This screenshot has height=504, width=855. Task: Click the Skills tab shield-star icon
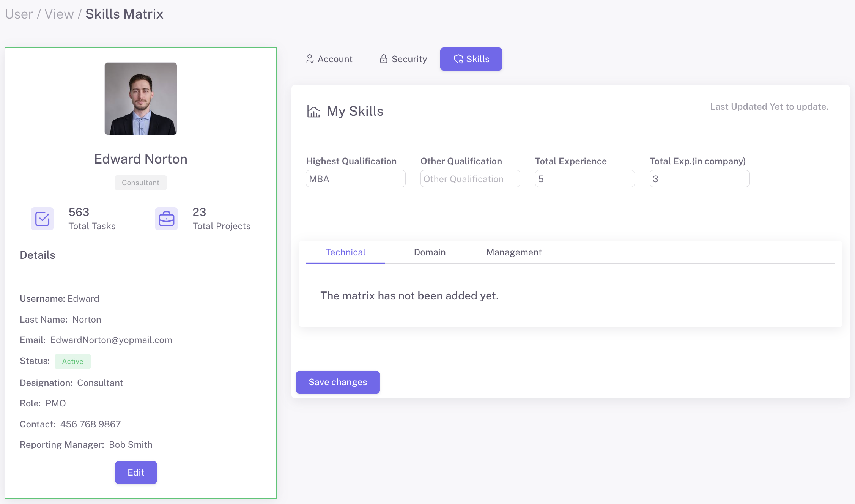click(458, 59)
